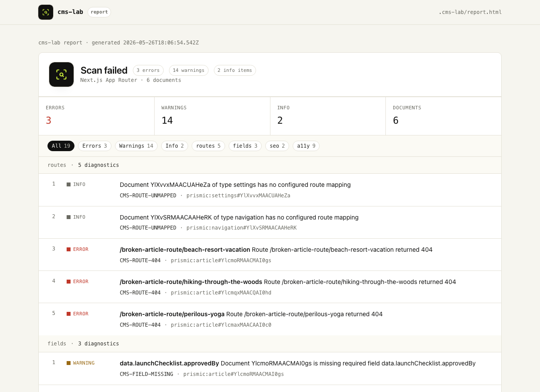540x392 pixels.
Task: Click prismic:navigation#YlXvSRMAACAAHeRK reference
Action: [x=242, y=228]
